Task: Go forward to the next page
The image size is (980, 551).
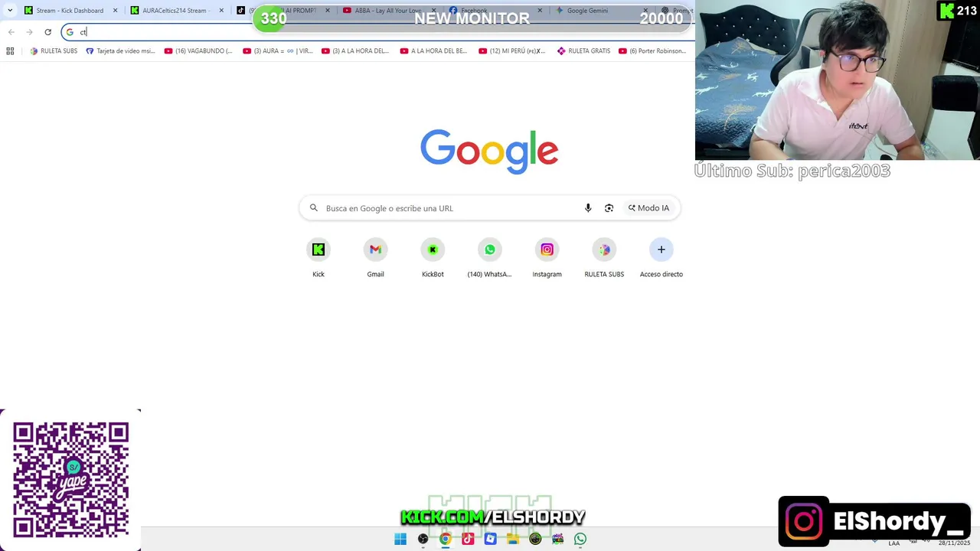Action: 29,32
